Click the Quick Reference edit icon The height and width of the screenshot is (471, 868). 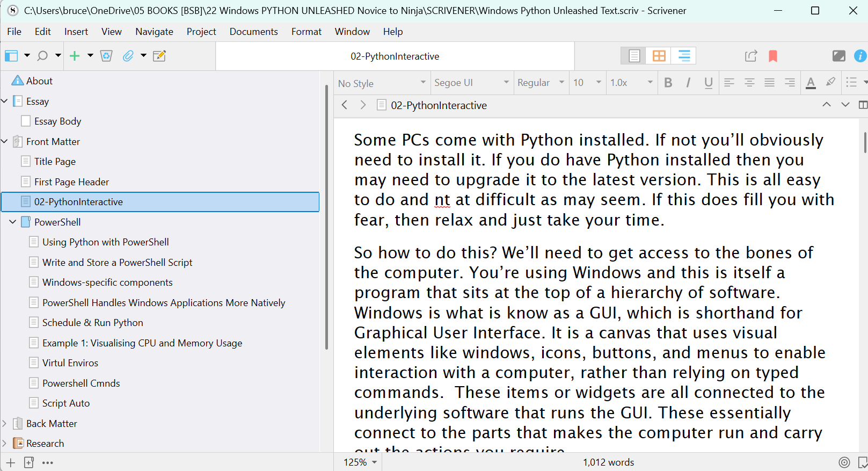point(159,56)
